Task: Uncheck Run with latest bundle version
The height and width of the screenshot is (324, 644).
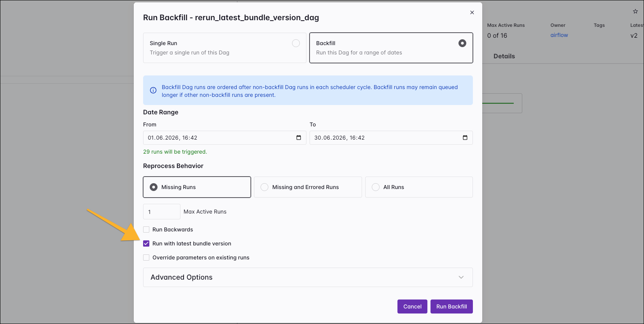Action: click(146, 243)
